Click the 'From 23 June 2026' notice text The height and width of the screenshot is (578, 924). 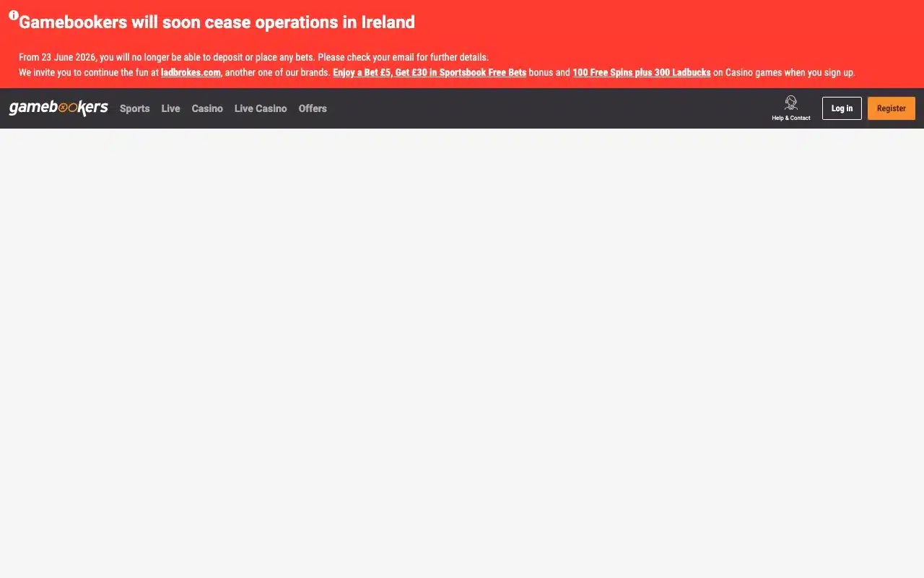[x=253, y=57]
